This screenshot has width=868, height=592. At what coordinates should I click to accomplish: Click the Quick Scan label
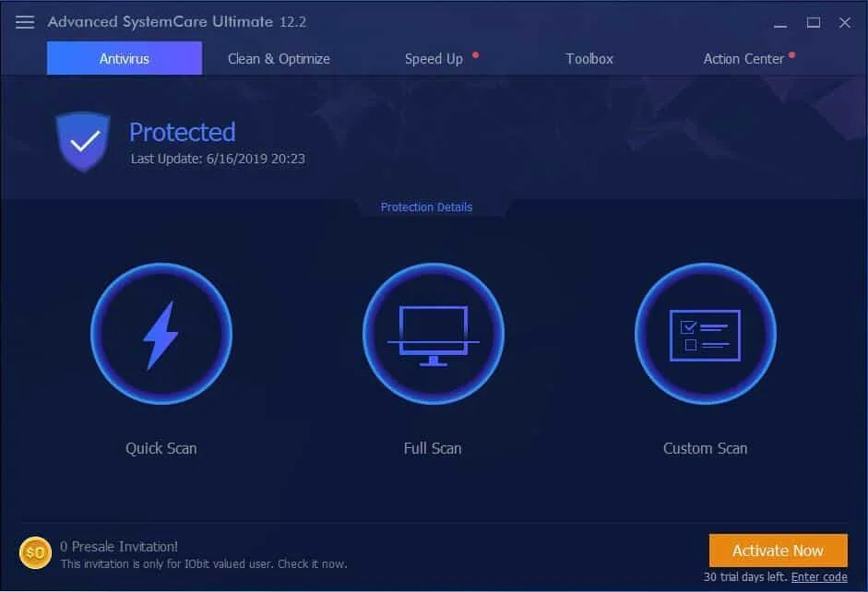(x=161, y=448)
